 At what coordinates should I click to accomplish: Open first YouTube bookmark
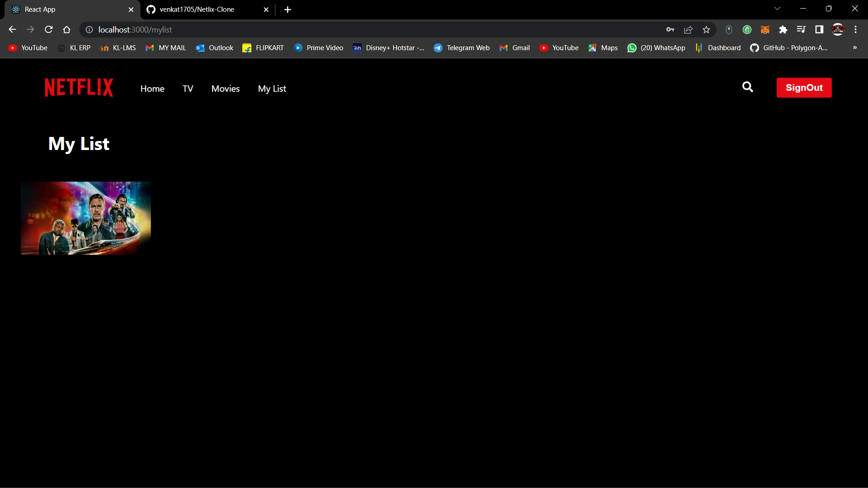point(28,48)
